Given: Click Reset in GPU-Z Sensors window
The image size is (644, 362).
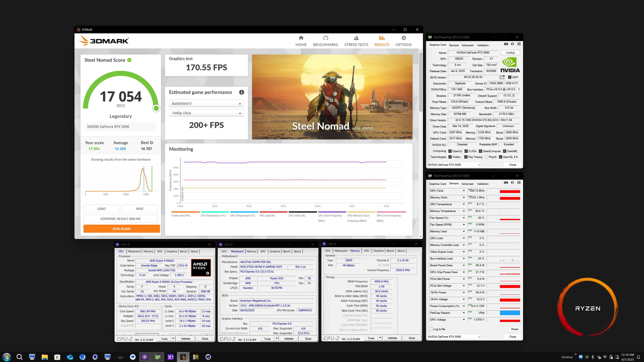Looking at the screenshot, I should 515,329.
